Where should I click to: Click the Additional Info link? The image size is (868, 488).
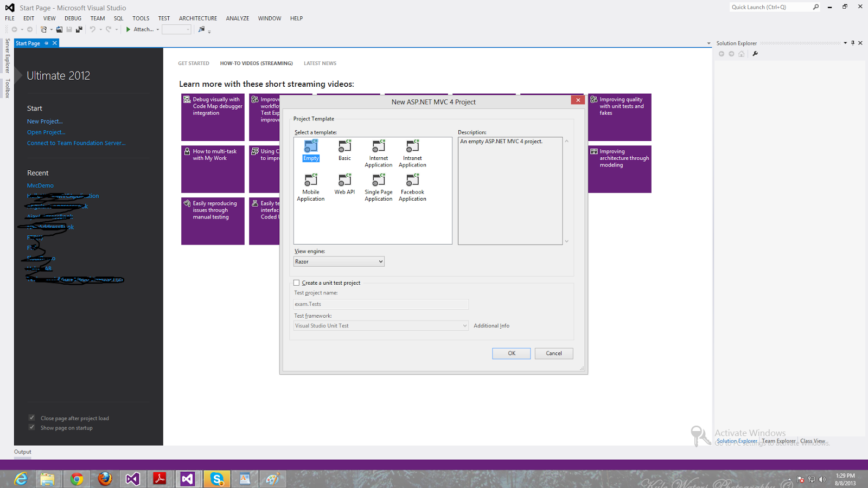[x=492, y=326]
